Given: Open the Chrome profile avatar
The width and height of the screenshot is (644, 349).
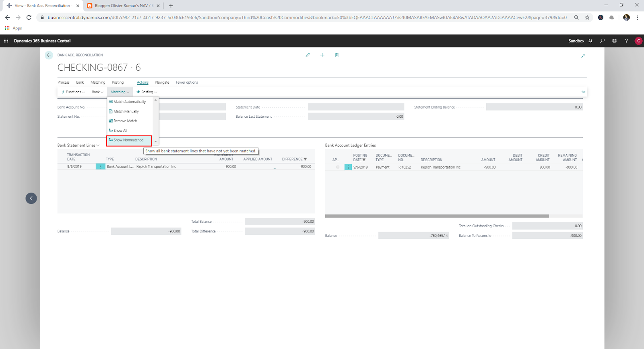Looking at the screenshot, I should [x=626, y=17].
